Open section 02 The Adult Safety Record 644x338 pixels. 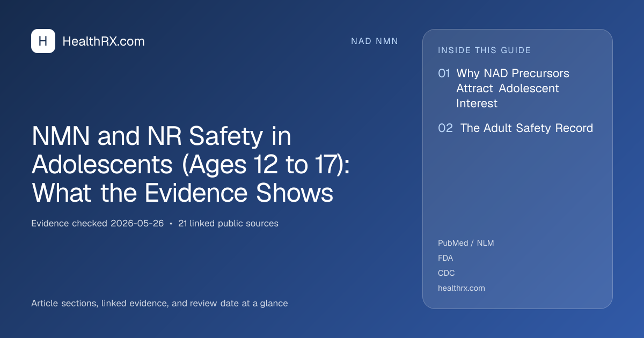click(515, 128)
